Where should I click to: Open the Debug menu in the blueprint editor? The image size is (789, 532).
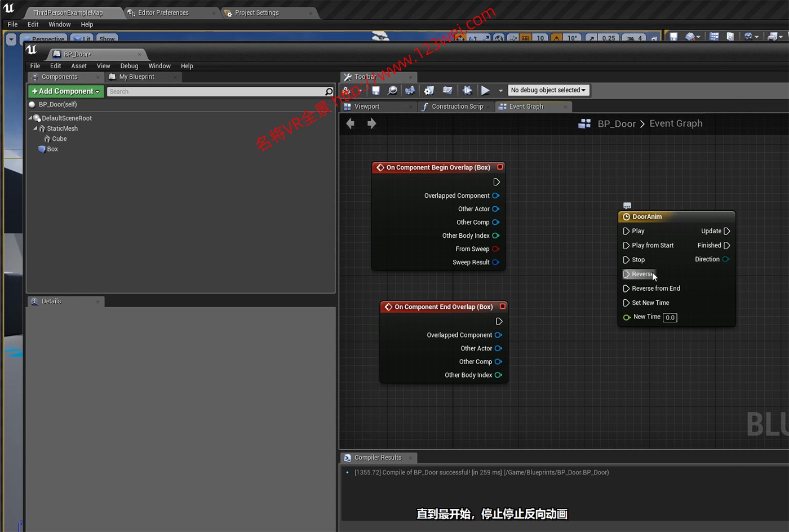point(129,66)
